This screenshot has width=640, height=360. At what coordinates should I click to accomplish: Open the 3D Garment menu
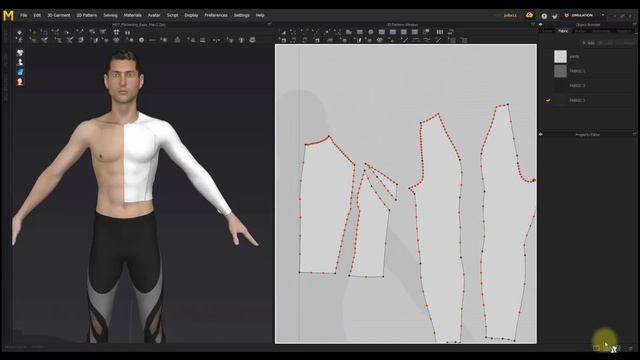point(59,15)
